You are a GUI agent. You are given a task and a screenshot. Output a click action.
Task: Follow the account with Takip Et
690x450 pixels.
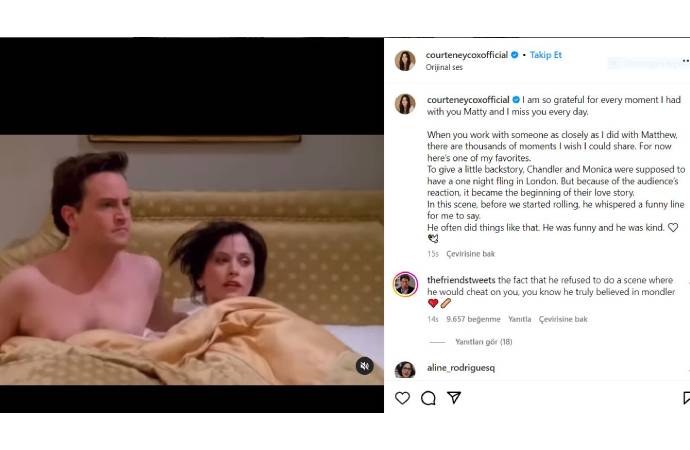coord(546,55)
